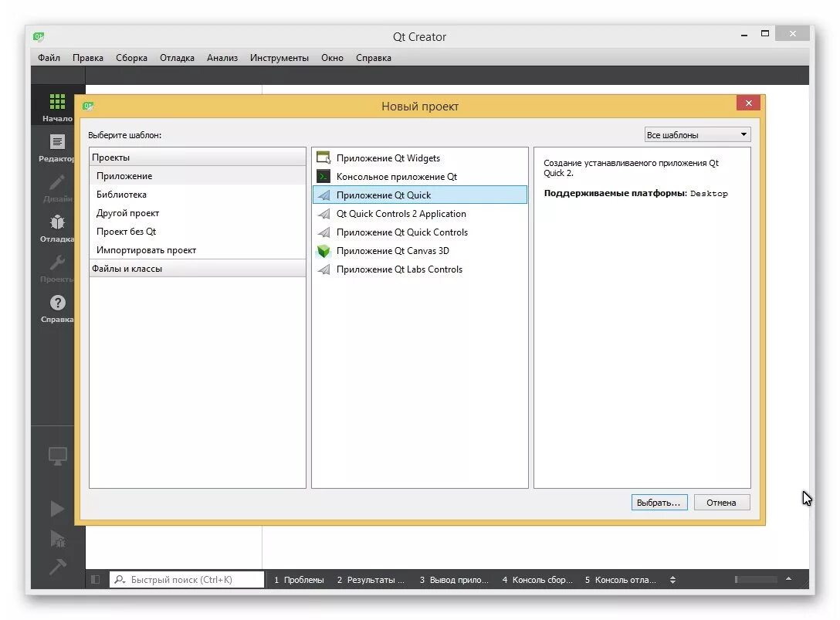The image size is (840, 620).
Task: Click the search magnifier icon in locator
Action: tap(120, 579)
